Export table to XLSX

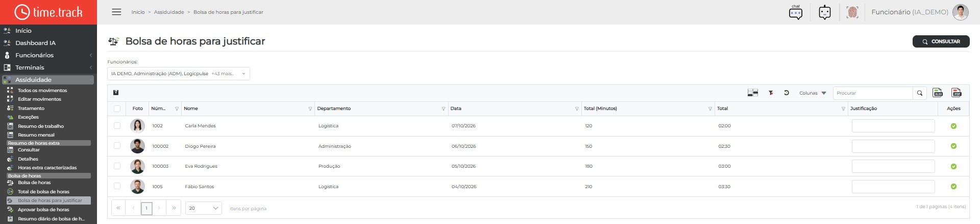938,93
